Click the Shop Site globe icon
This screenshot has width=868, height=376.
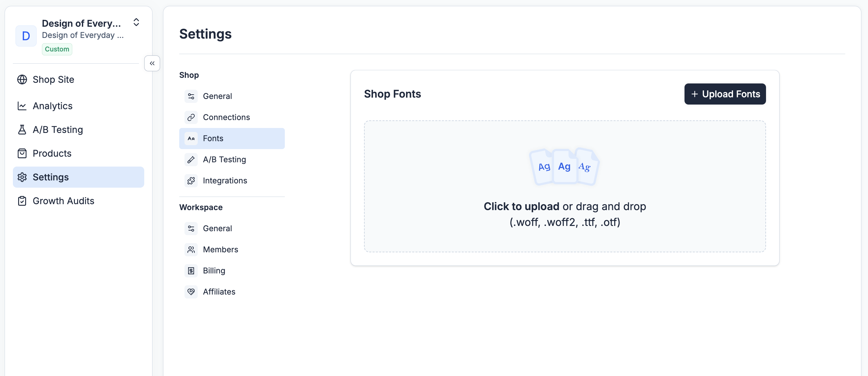[x=22, y=79]
